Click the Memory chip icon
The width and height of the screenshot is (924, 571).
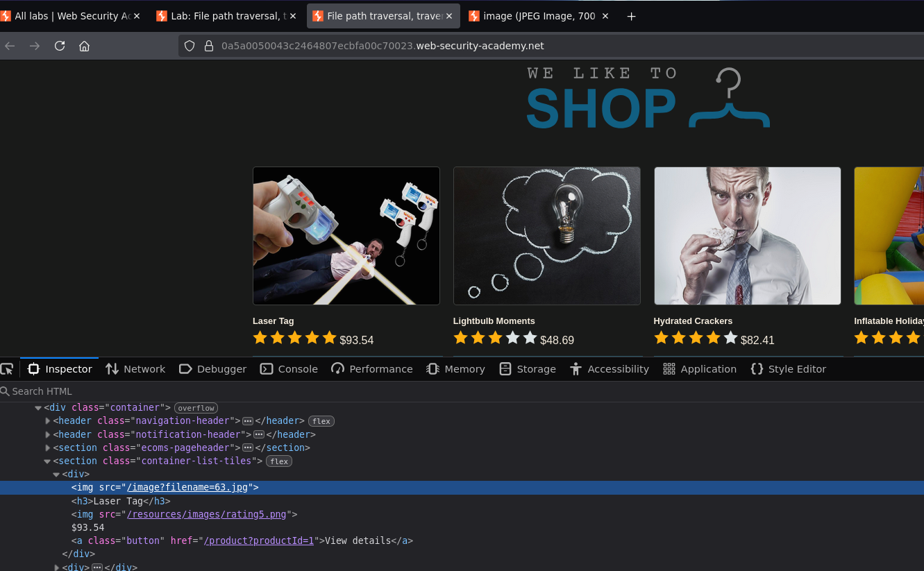point(433,369)
